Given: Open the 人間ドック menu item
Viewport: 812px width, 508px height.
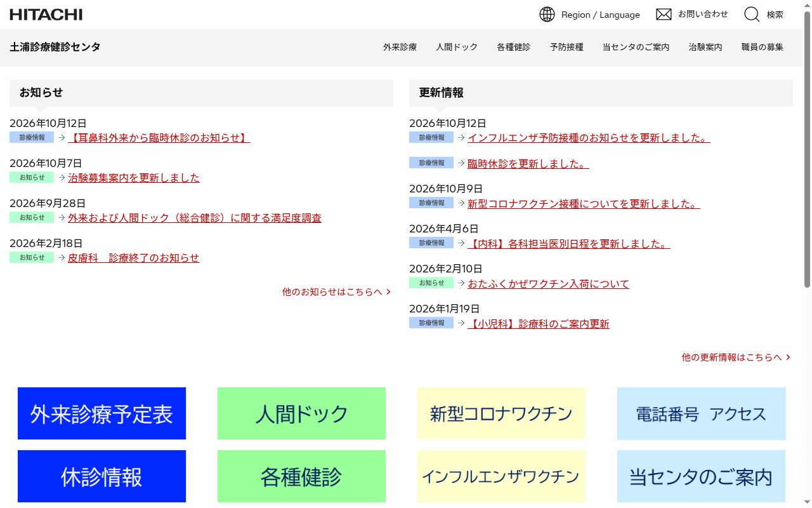Looking at the screenshot, I should [x=457, y=47].
